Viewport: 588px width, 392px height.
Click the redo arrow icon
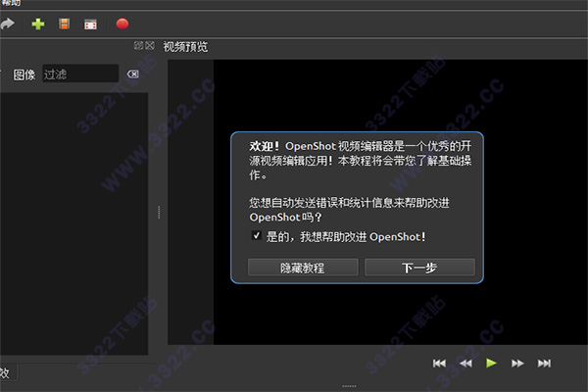tap(7, 24)
